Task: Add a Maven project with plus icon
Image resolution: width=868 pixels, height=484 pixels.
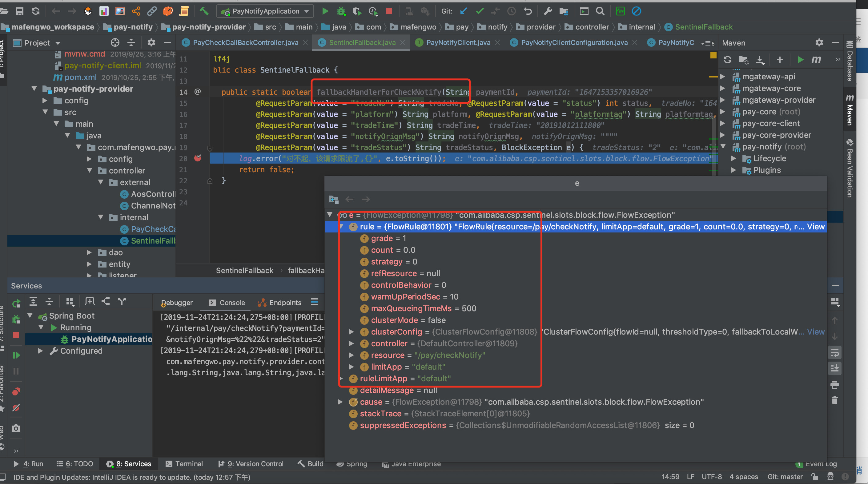Action: [x=780, y=60]
